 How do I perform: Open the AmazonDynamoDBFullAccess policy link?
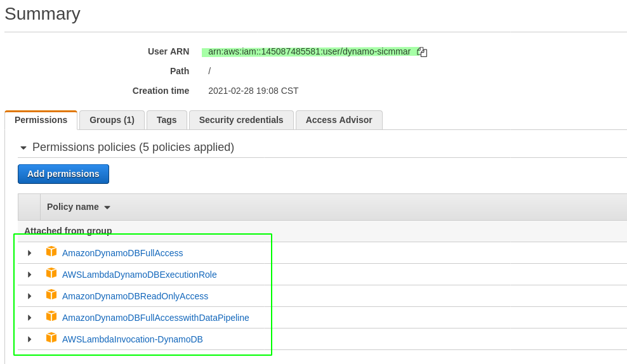(122, 253)
